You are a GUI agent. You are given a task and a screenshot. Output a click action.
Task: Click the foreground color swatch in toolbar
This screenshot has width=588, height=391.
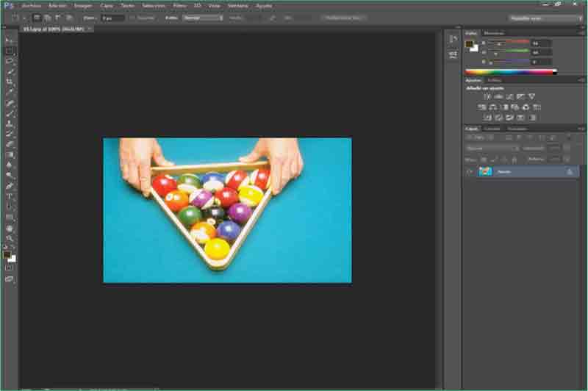(7, 255)
